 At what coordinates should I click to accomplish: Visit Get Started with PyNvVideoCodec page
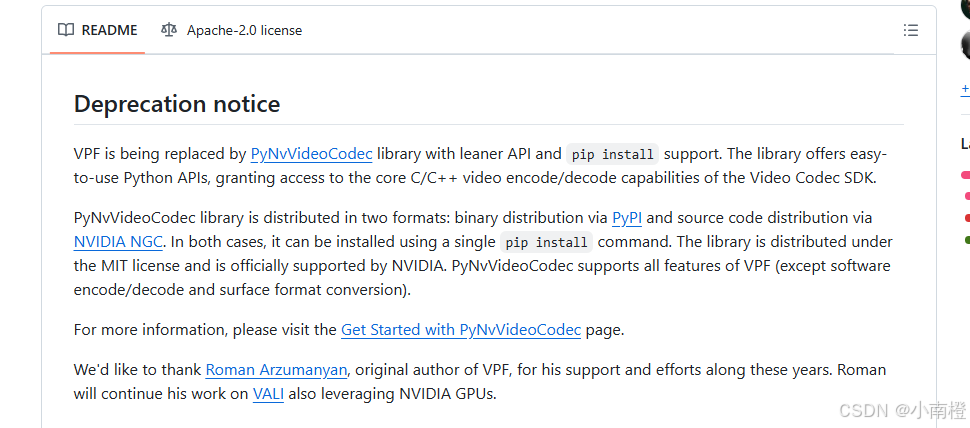pyautogui.click(x=461, y=330)
